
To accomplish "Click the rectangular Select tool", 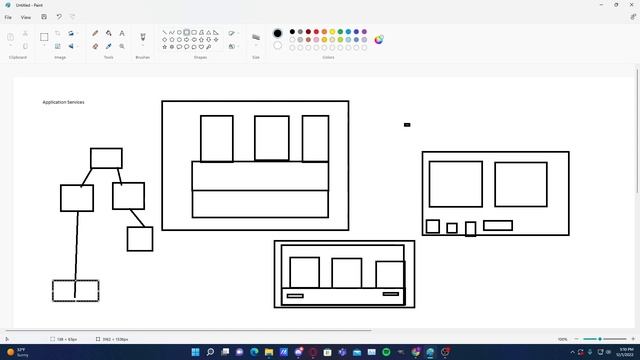I will [x=44, y=37].
